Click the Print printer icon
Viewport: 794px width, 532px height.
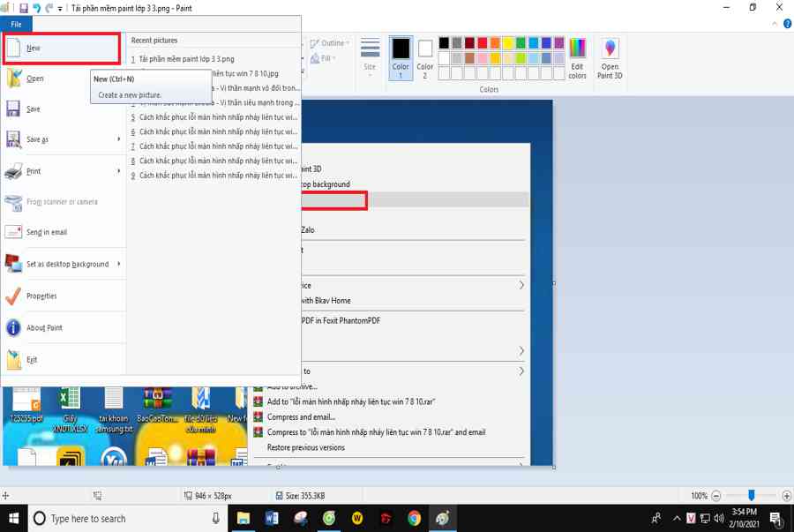click(14, 171)
